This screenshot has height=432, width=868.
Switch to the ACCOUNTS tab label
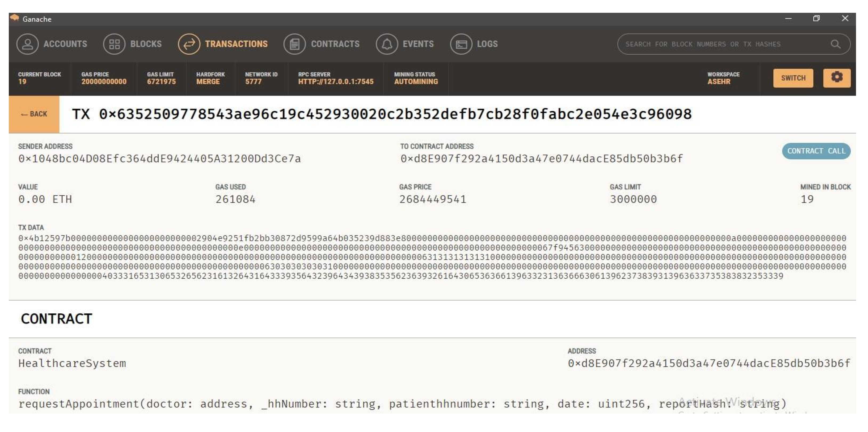(x=65, y=44)
